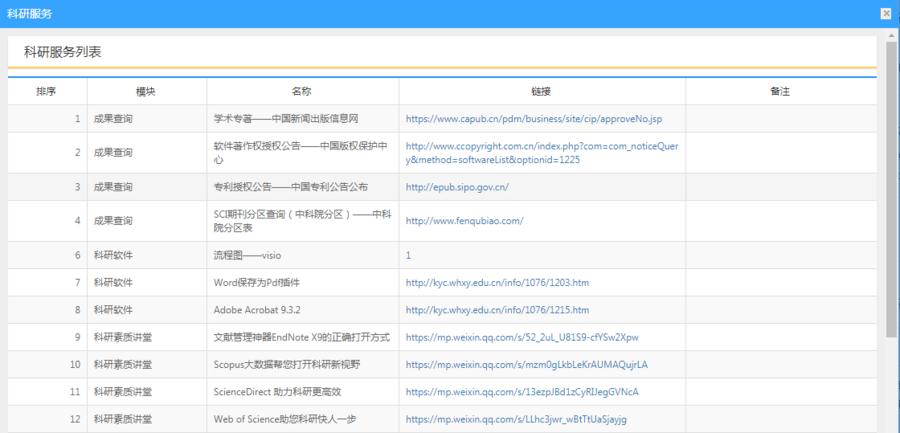
Task: Open the capub.cn approveNo.jsp link
Action: (x=533, y=119)
